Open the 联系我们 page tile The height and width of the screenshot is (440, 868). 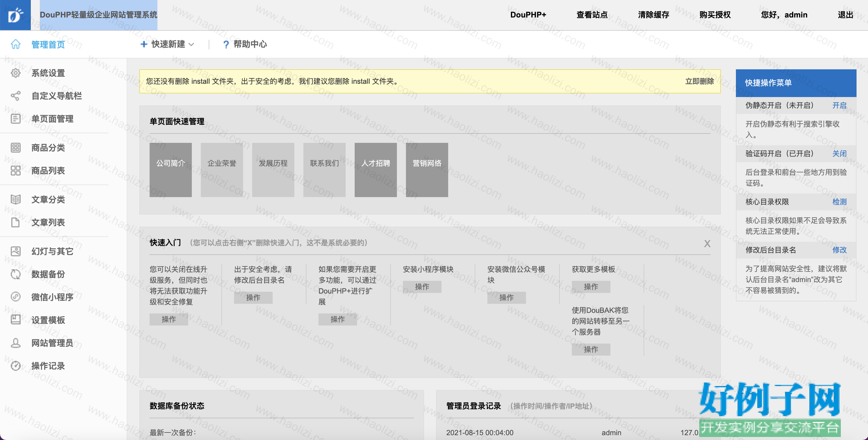(324, 170)
